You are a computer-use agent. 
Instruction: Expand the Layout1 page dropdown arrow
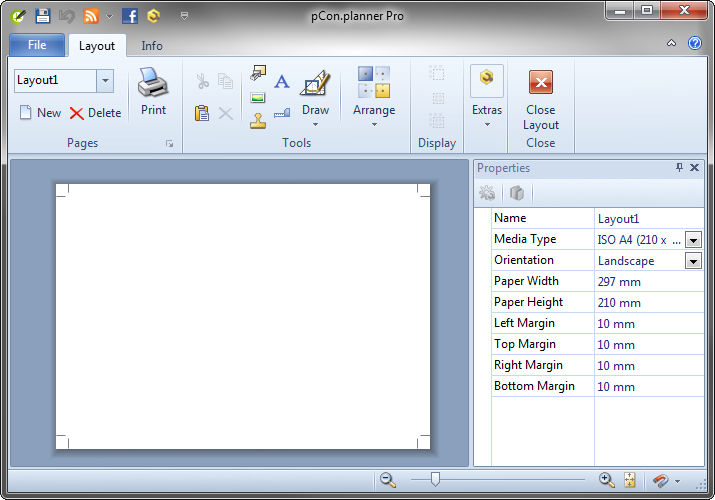click(x=105, y=81)
